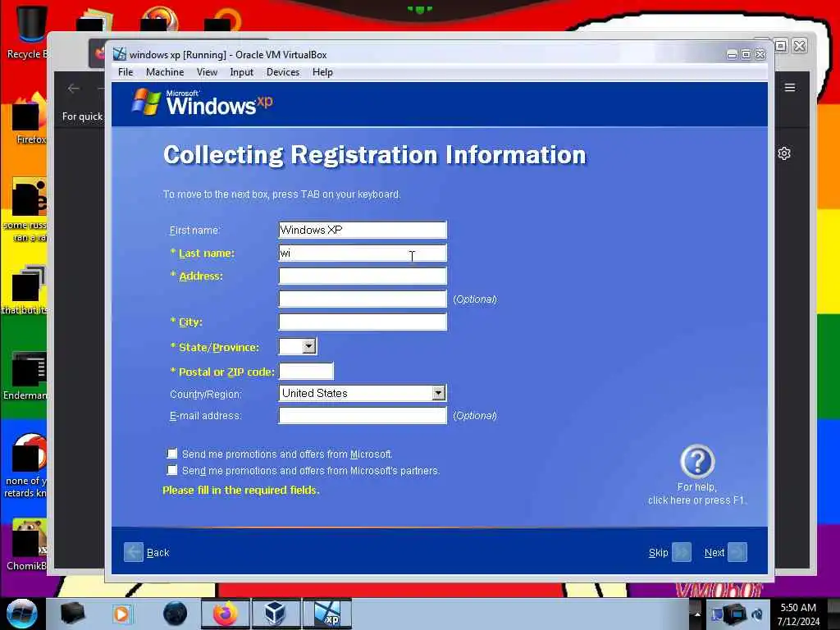840x630 pixels.
Task: Open the Enderman desktop icon
Action: [25, 376]
